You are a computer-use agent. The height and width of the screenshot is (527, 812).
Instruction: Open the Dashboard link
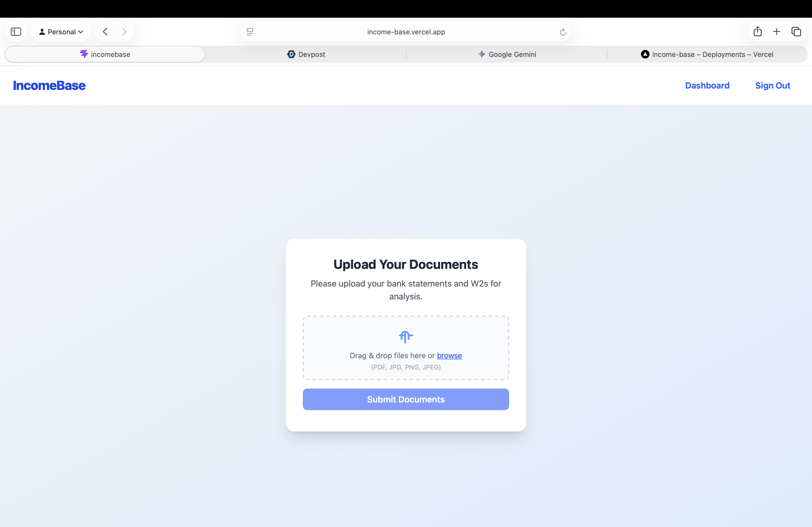point(707,86)
